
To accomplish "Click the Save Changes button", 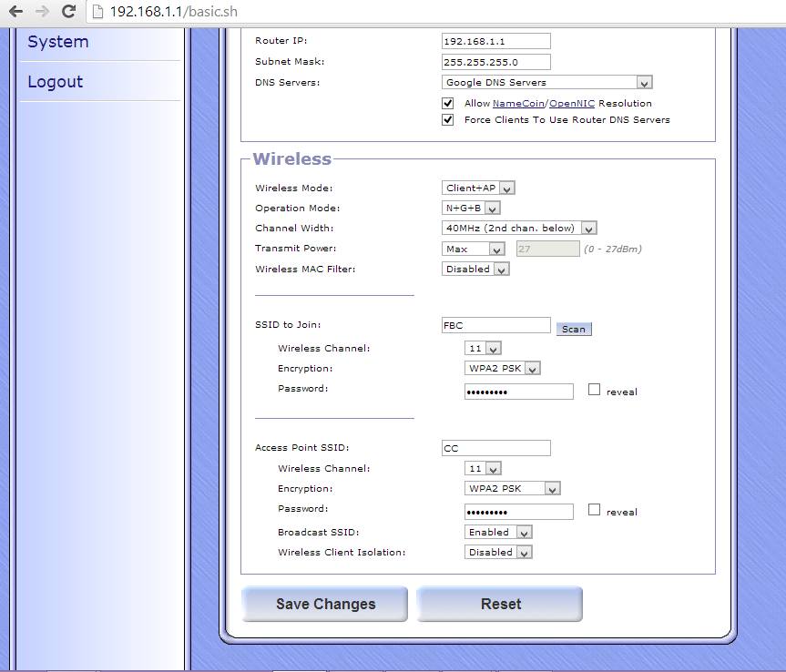I will click(325, 604).
